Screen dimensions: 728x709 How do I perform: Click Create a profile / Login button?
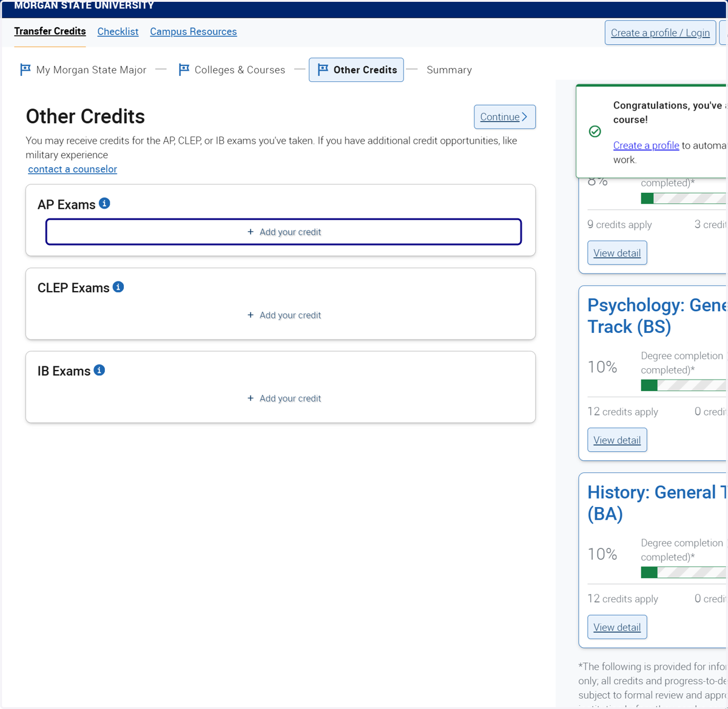click(x=660, y=33)
